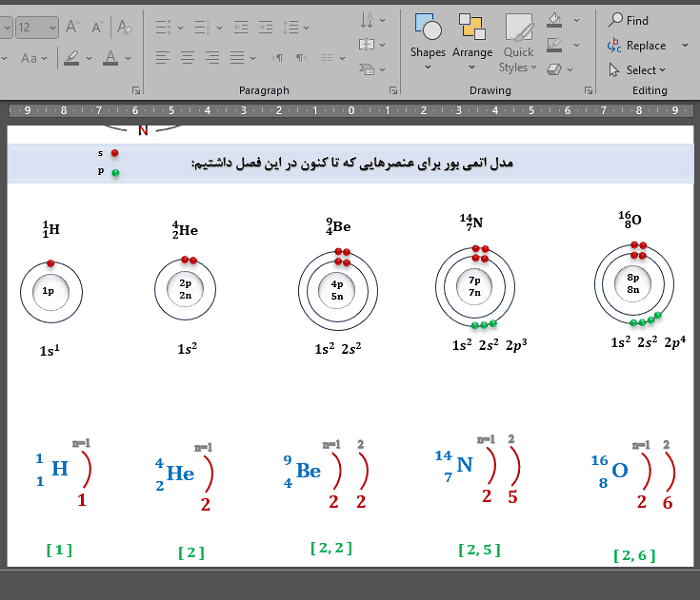700x600 pixels.
Task: Open the Select dropdown in Editing
Action: click(x=637, y=70)
